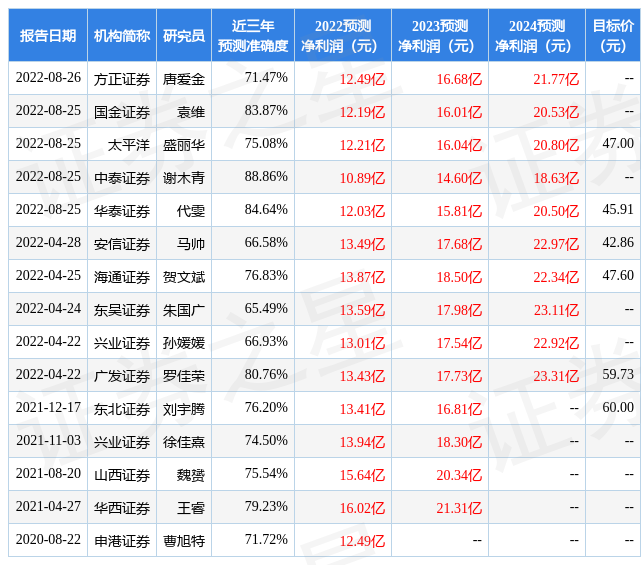
Task: Click researcher name 魏赟
Action: coord(191,476)
